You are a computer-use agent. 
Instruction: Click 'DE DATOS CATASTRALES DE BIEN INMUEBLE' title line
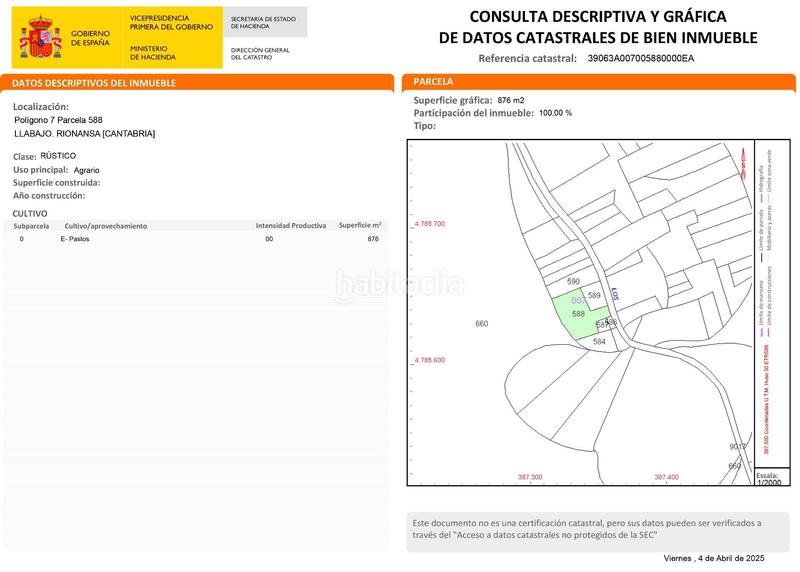tap(598, 38)
